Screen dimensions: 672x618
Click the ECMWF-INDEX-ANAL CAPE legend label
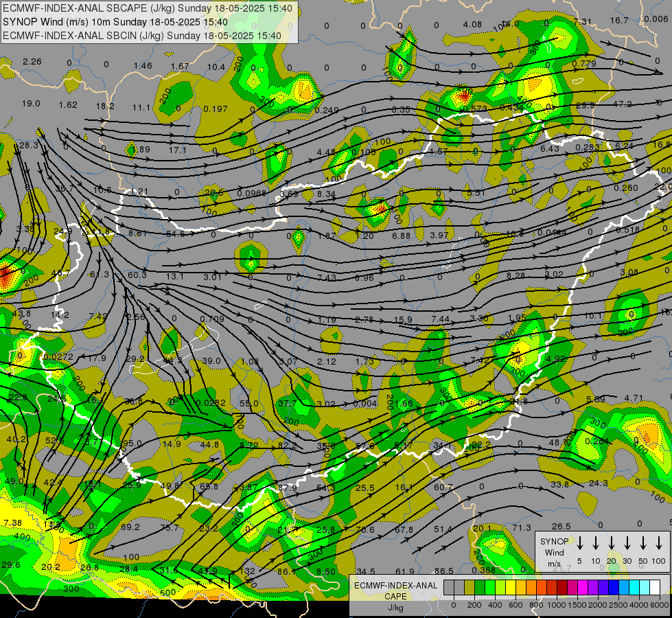395,591
